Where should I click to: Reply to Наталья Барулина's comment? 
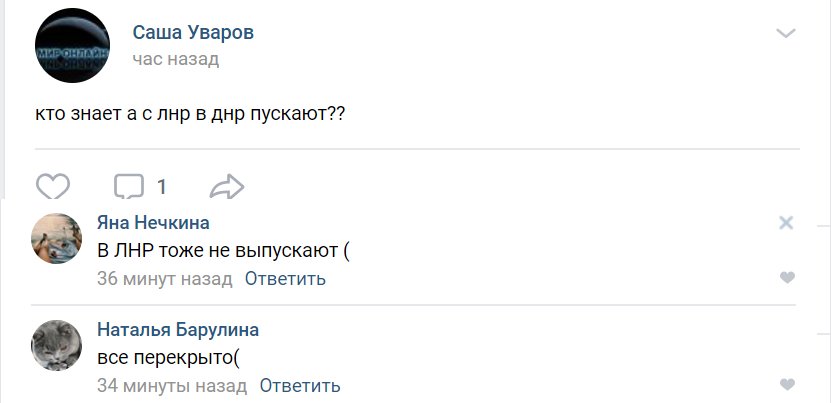pos(299,386)
